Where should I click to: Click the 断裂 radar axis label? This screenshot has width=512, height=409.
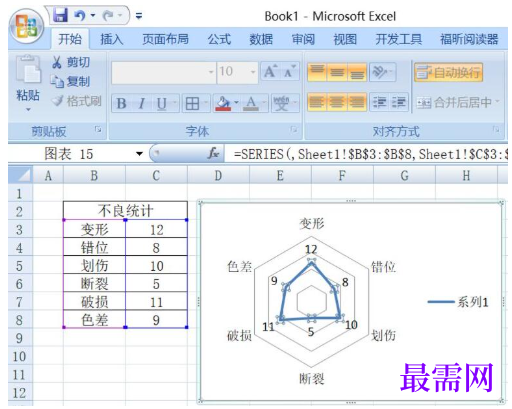[311, 378]
